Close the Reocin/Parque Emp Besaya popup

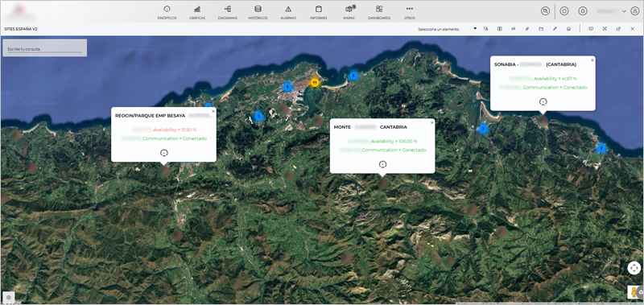[x=213, y=111]
